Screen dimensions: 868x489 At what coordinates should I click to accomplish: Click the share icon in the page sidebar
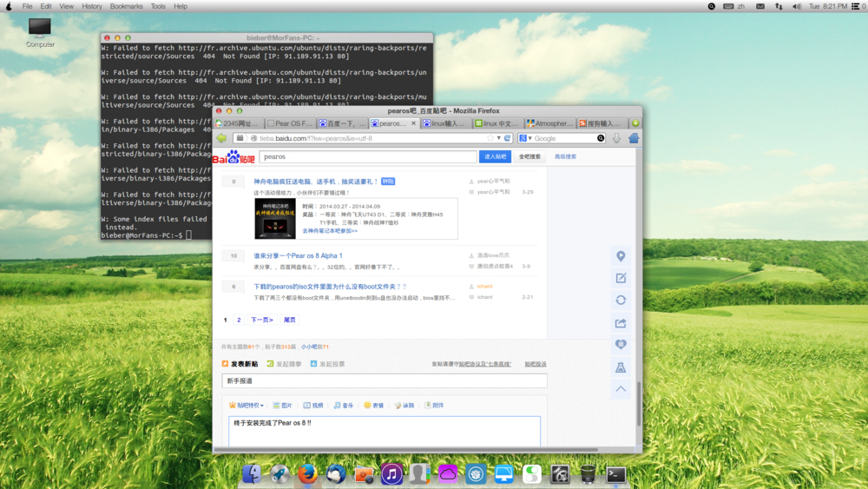click(621, 323)
